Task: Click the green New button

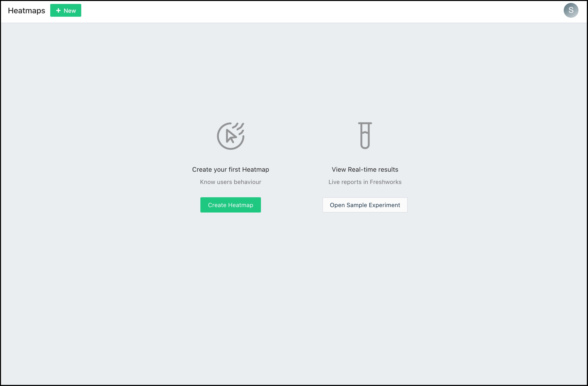Action: (x=65, y=10)
